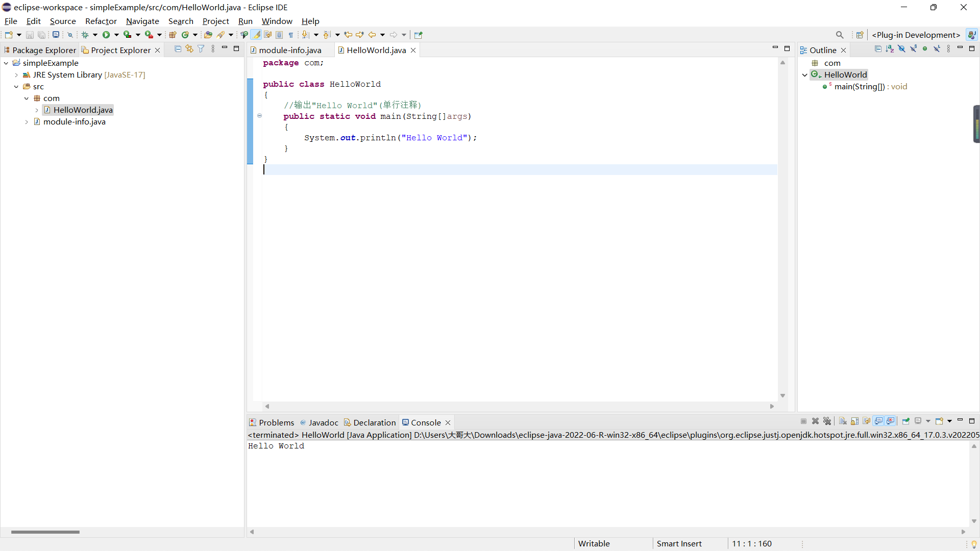This screenshot has width=980, height=551.
Task: Toggle Hide Fields in Outline toolbar
Action: point(901,49)
